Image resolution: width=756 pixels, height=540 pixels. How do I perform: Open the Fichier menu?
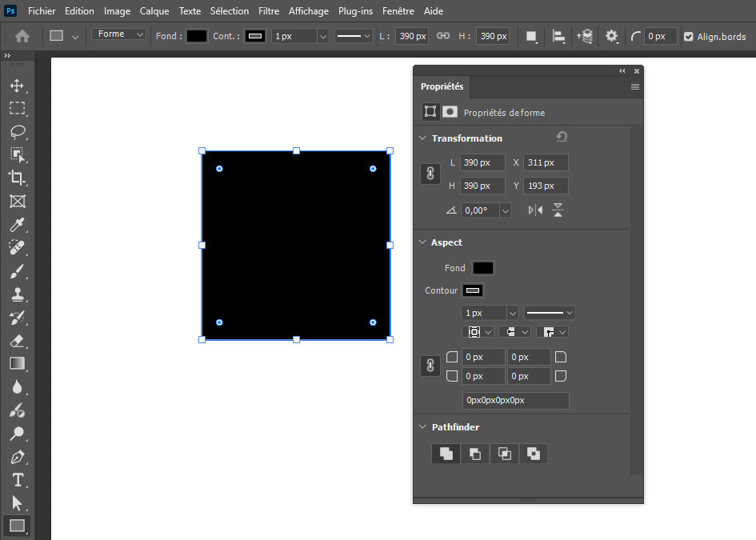[x=42, y=11]
